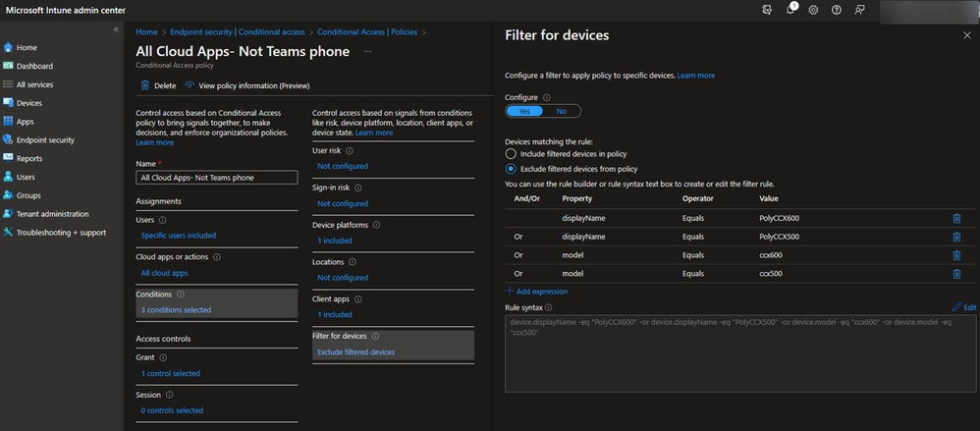Open Endpoint security in sidebar
Viewport: 980px width, 431px height.
pos(45,140)
